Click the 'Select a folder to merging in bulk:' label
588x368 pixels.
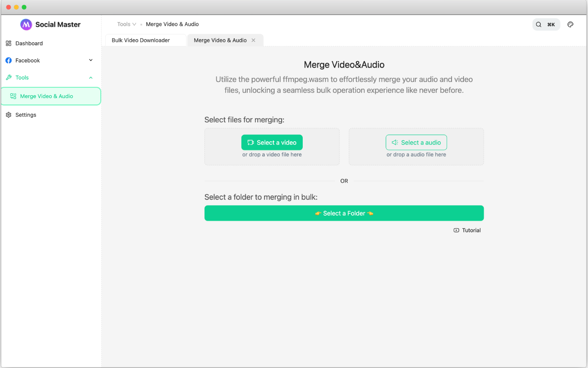click(261, 197)
